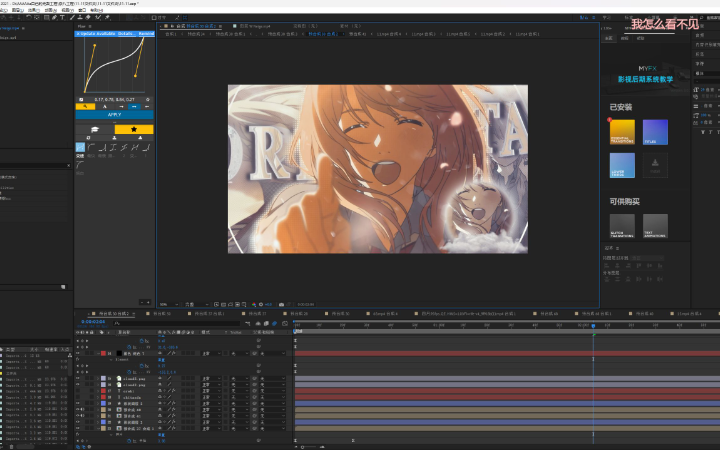The width and height of the screenshot is (720, 450).
Task: Collapse layer 23 properties arrow
Action: coord(98,428)
